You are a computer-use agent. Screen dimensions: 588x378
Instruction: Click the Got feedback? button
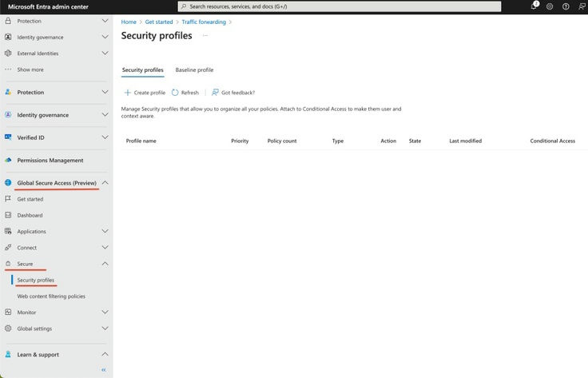click(x=233, y=92)
